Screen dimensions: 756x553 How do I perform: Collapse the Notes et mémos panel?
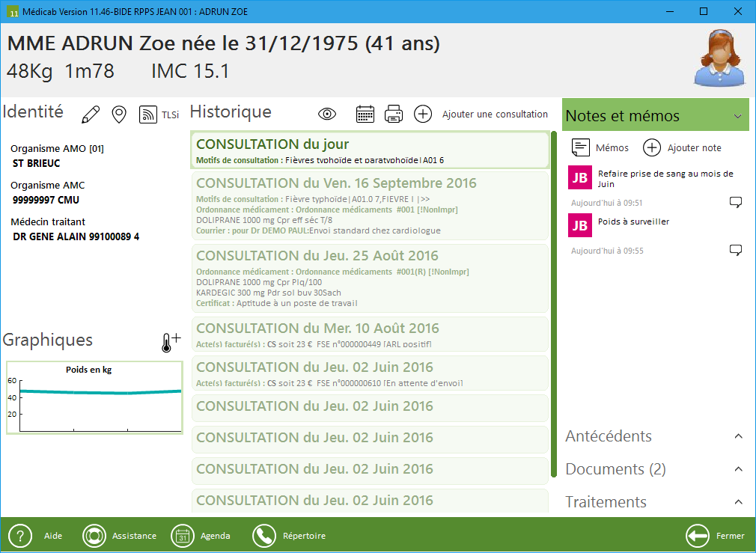tap(737, 116)
